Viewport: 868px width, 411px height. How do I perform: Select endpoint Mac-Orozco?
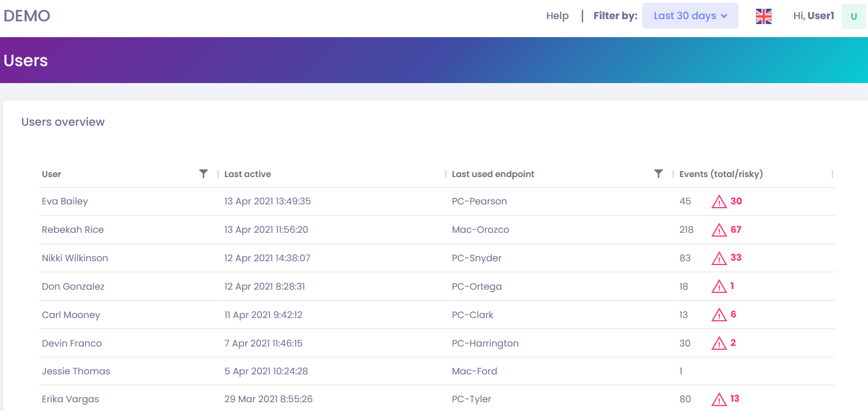pos(480,230)
